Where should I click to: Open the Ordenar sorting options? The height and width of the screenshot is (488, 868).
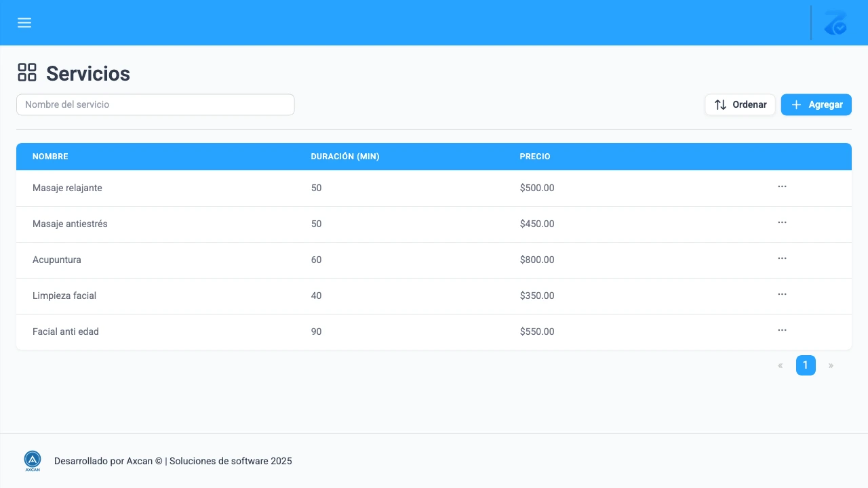(740, 104)
